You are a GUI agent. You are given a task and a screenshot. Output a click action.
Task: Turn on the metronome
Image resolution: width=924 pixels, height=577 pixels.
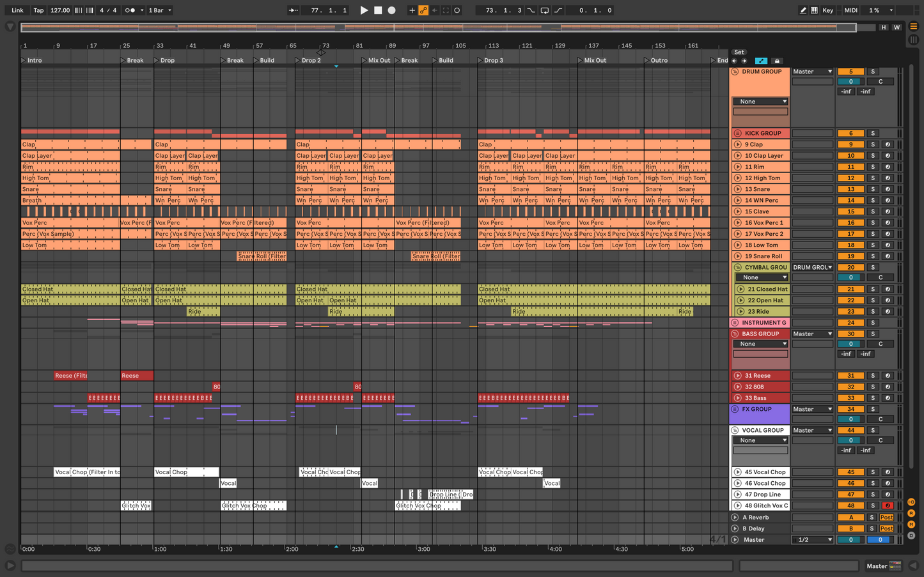(130, 10)
